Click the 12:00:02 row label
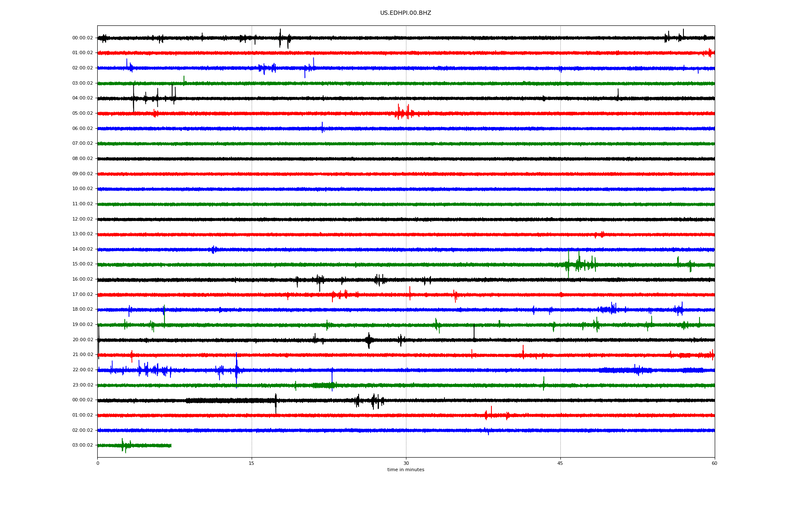 82,219
